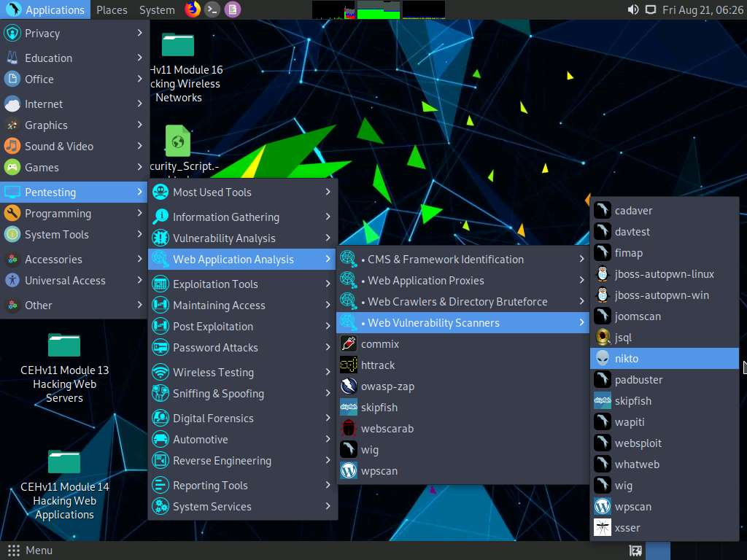Viewport: 747px width, 560px height.
Task: Launch joomscan from the scanners list
Action: click(665, 316)
